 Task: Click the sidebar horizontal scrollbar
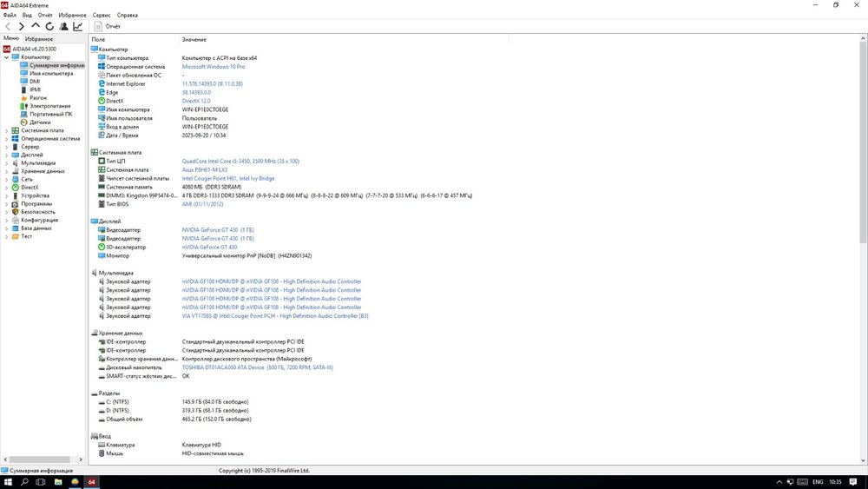pyautogui.click(x=39, y=459)
